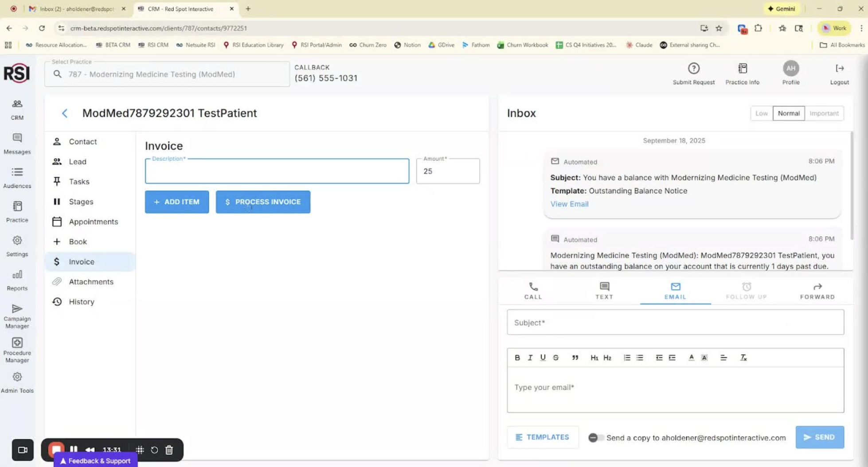
Task: Apply bold formatting in the email editor
Action: click(517, 358)
